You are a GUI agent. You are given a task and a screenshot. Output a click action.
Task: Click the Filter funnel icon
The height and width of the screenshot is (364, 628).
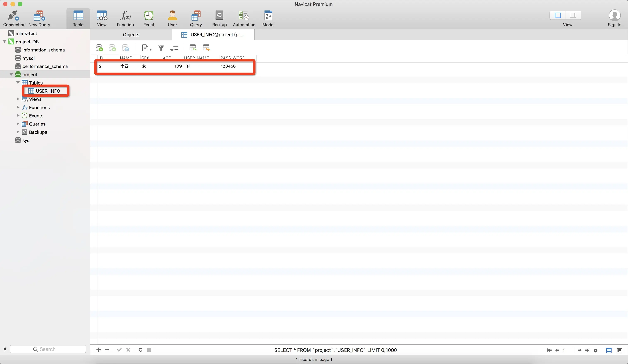tap(161, 48)
